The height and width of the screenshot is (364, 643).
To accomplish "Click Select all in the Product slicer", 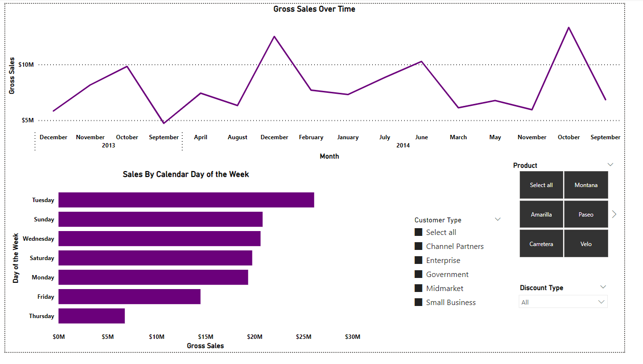I will point(541,185).
